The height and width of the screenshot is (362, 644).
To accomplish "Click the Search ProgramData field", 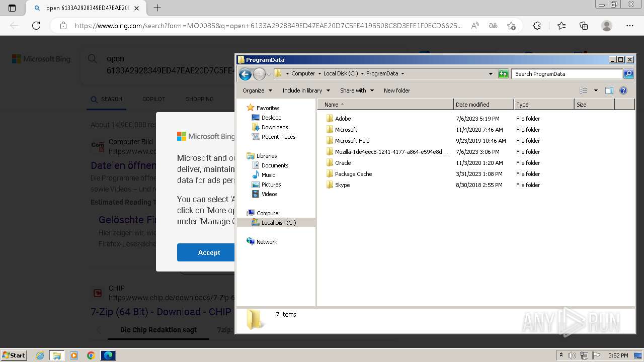I will (567, 74).
